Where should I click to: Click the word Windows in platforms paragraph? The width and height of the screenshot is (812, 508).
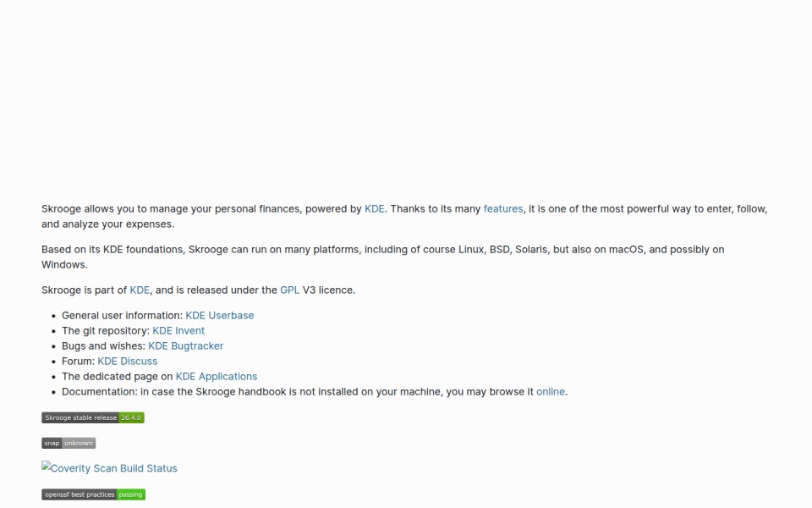pyautogui.click(x=63, y=265)
